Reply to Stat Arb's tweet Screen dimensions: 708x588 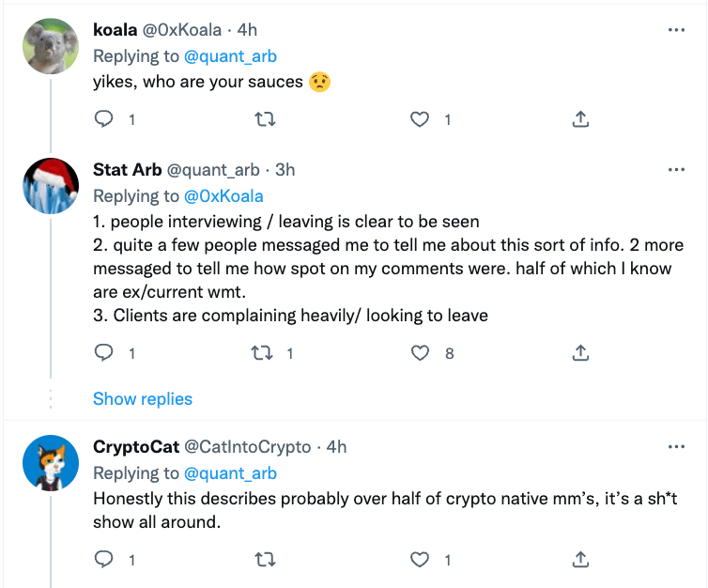105,353
